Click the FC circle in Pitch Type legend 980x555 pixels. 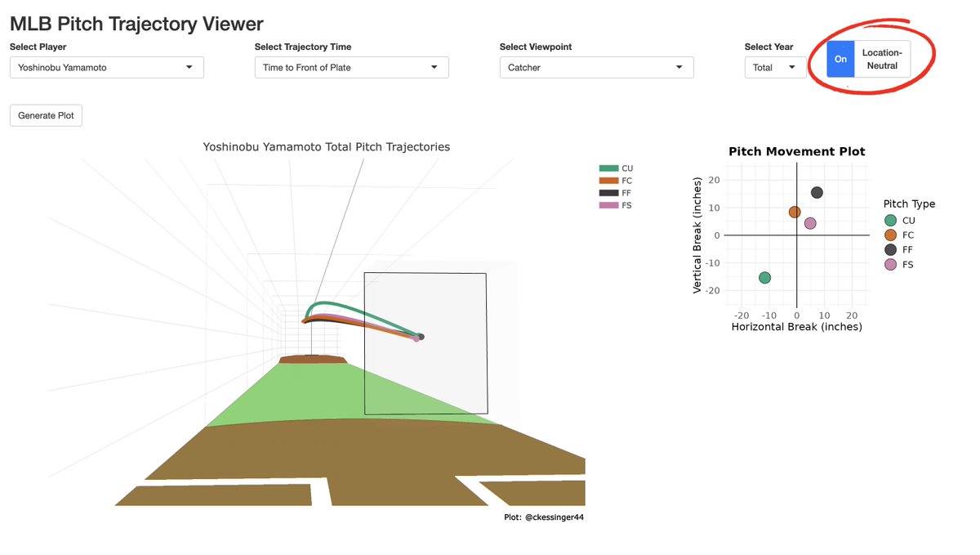(890, 235)
